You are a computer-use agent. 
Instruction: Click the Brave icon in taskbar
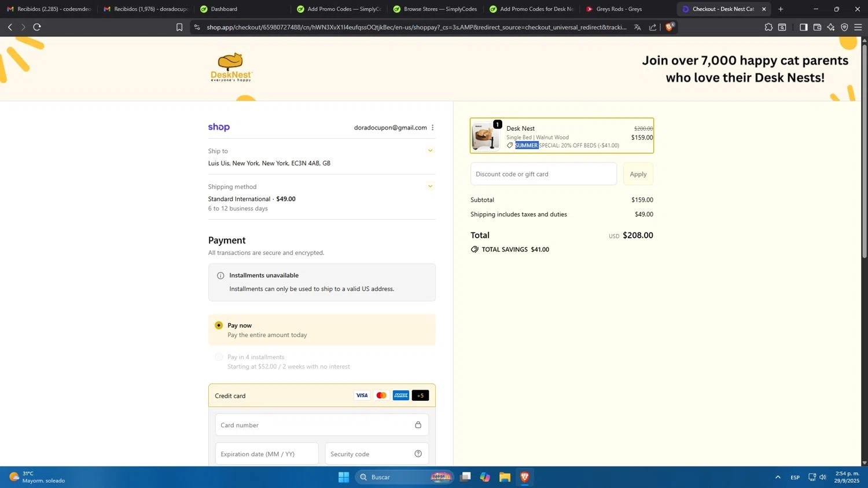[x=525, y=477]
